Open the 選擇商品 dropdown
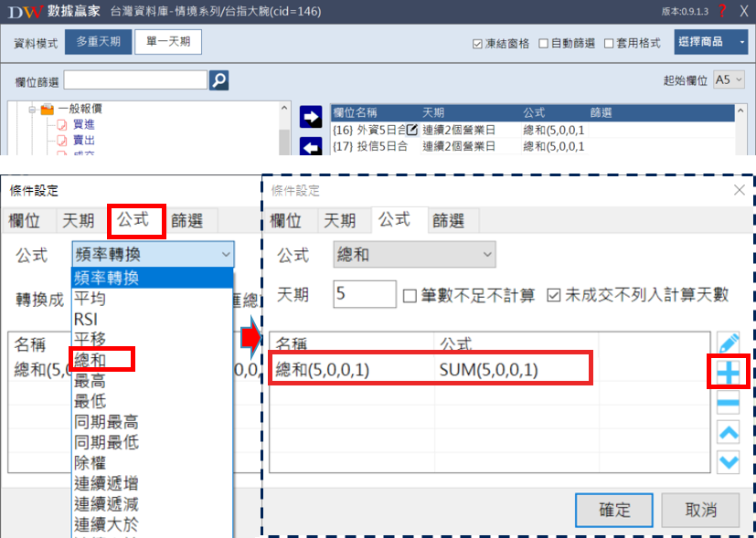This screenshot has width=756, height=538. pos(710,42)
